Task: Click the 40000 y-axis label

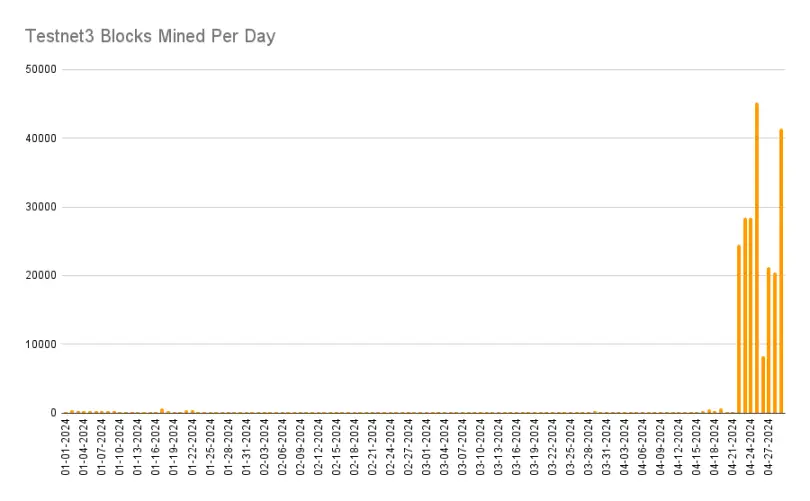Action: tap(40, 138)
